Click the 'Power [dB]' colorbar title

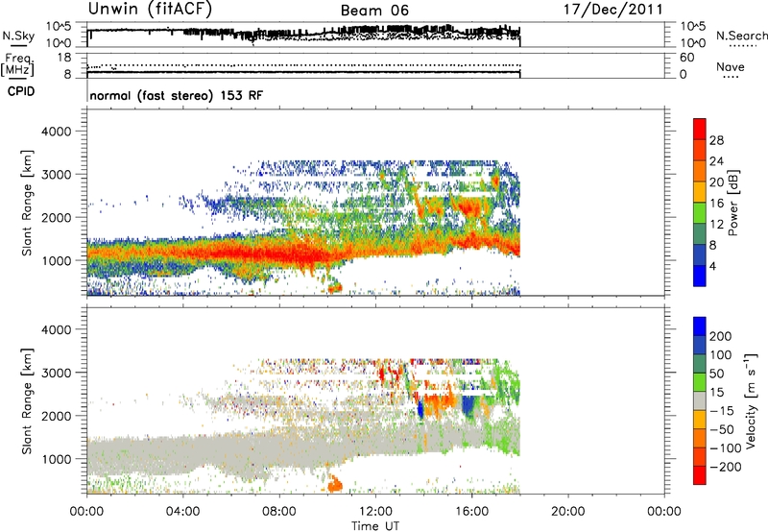click(x=733, y=203)
